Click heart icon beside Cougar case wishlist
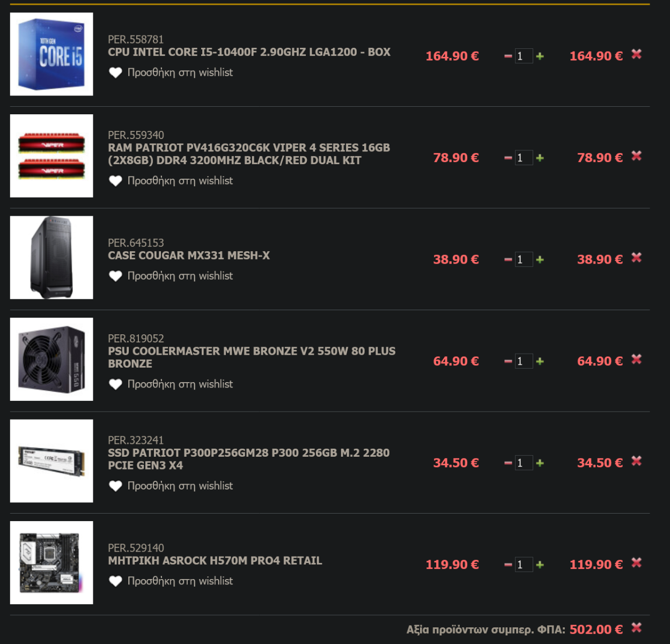This screenshot has width=670, height=644. pyautogui.click(x=115, y=276)
